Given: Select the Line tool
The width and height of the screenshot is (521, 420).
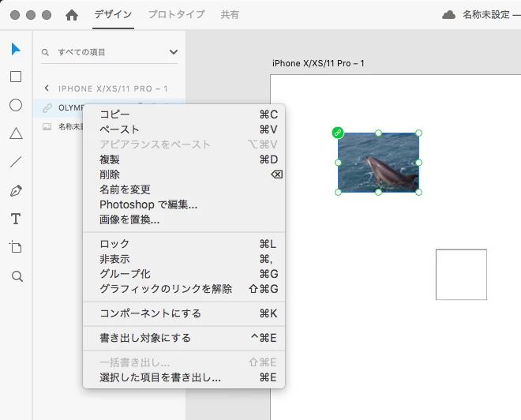Looking at the screenshot, I should (x=16, y=162).
